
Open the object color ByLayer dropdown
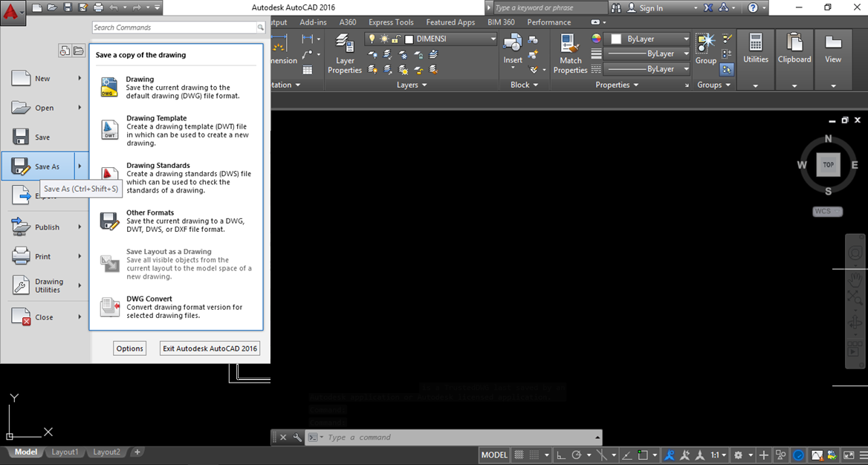(648, 39)
